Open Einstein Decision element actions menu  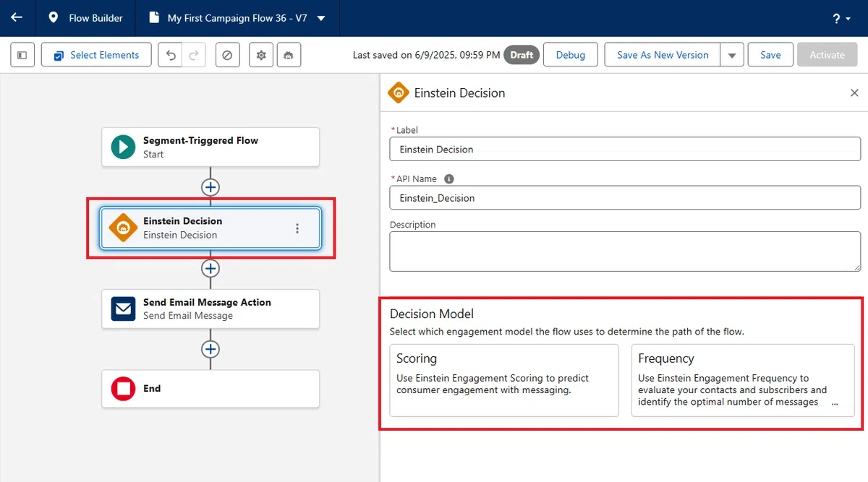[297, 228]
